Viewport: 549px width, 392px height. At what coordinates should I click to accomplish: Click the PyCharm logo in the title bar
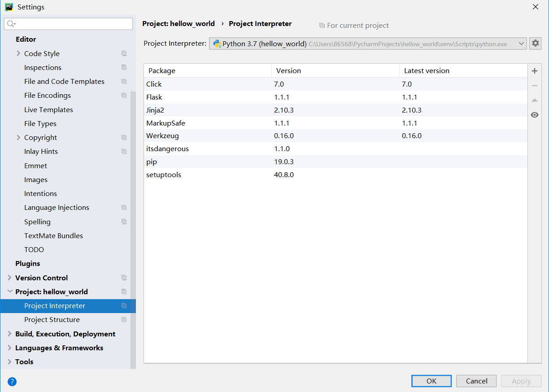click(x=9, y=7)
